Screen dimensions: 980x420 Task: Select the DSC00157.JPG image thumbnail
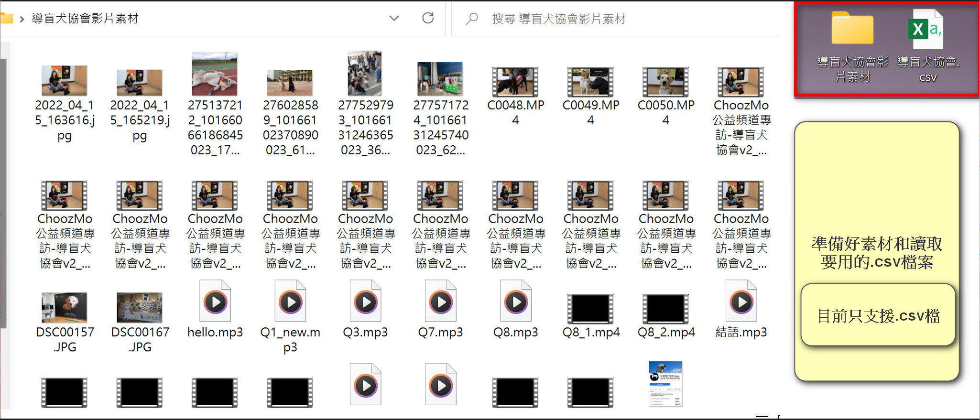(65, 308)
